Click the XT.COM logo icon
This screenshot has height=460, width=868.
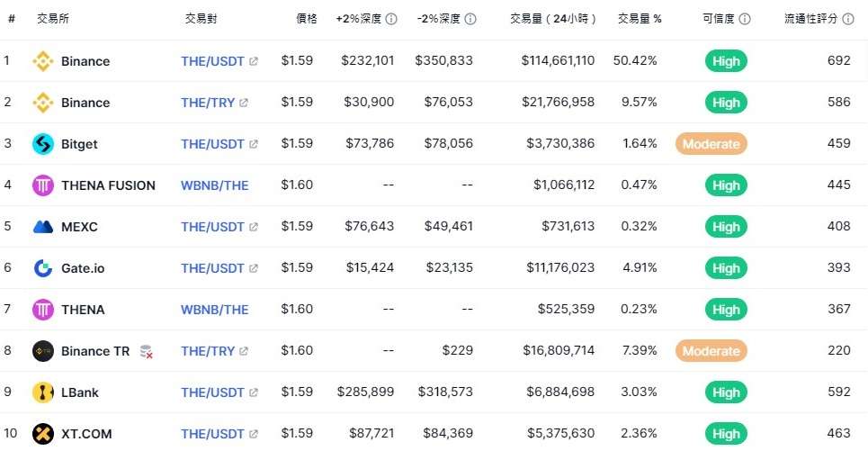point(43,434)
